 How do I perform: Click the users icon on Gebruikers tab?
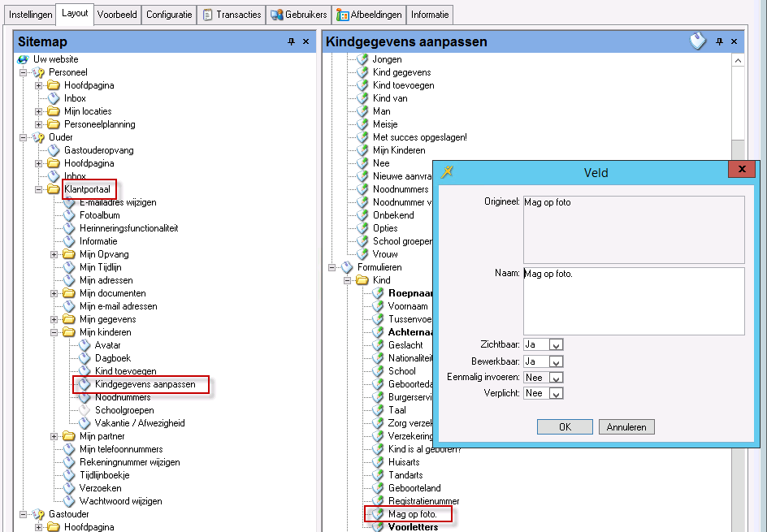(277, 15)
